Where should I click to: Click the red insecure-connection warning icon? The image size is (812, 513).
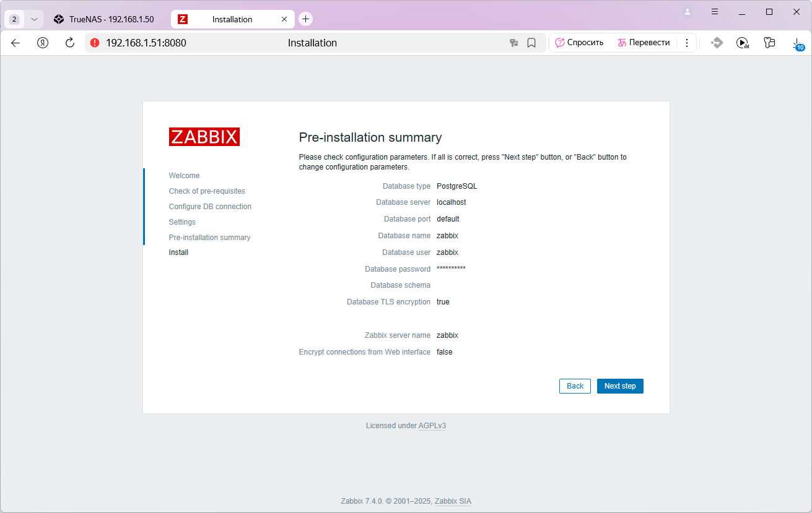(x=94, y=43)
